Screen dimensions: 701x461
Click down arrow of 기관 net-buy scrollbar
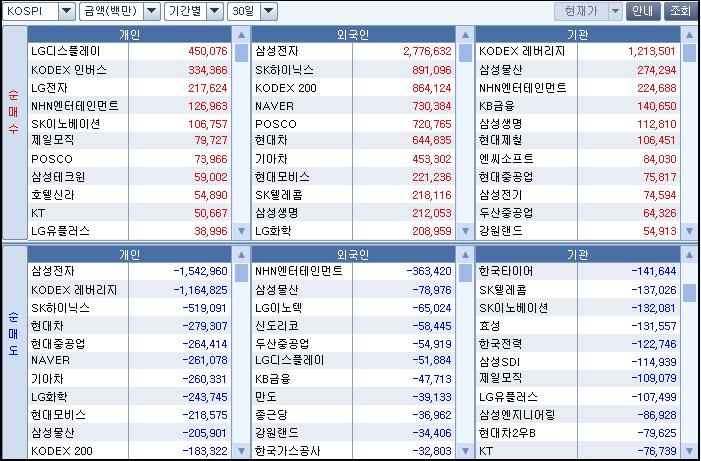(689, 231)
